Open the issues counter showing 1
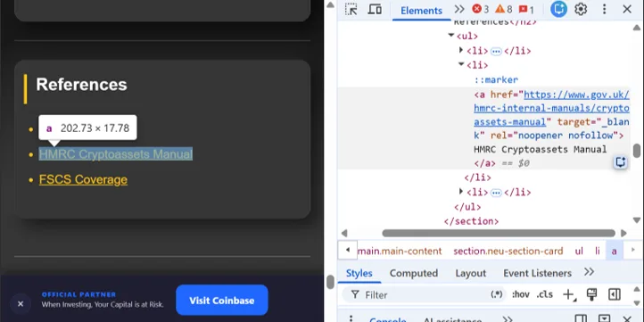644x322 pixels. click(526, 9)
